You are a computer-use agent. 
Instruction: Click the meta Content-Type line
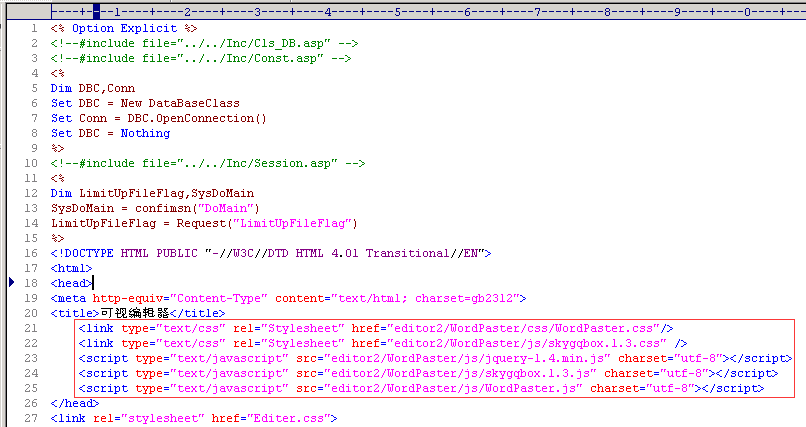[288, 298]
